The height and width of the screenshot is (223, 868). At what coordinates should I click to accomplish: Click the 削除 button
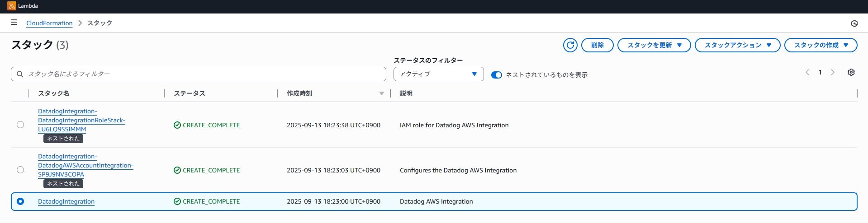click(x=597, y=45)
